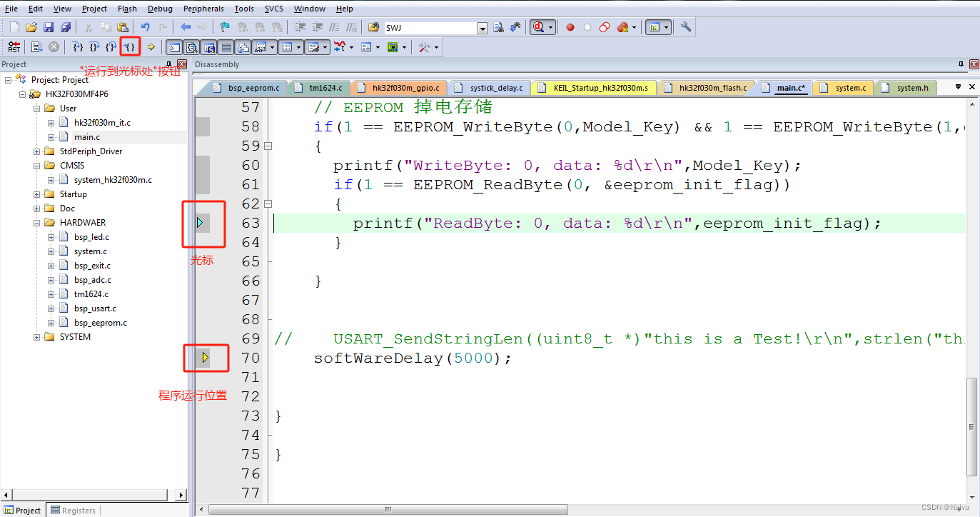Viewport: 980px width, 517px height.
Task: Click the Toolbox icon
Action: click(424, 47)
